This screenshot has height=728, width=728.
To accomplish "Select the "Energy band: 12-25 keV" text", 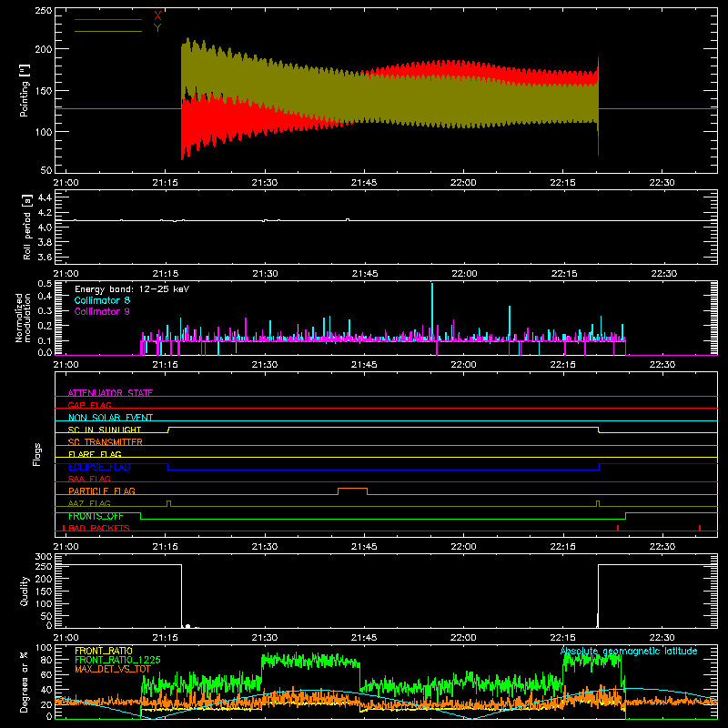I will tap(132, 289).
